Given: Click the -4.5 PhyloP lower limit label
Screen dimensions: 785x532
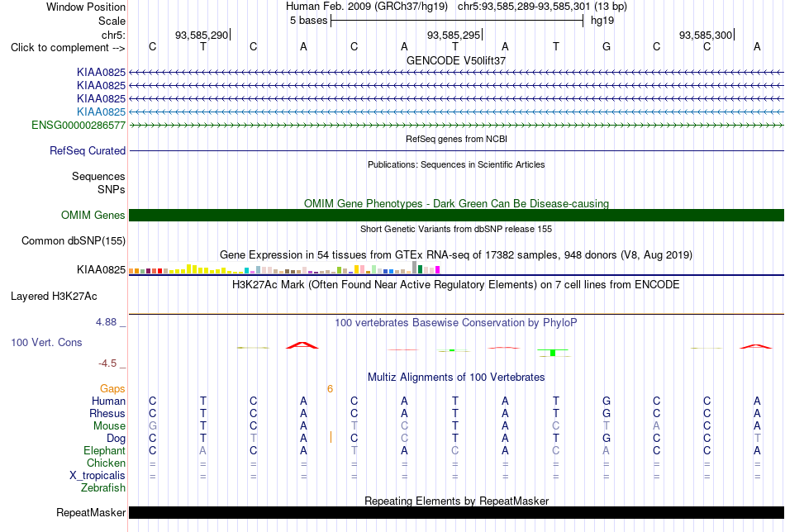Looking at the screenshot, I should [x=107, y=363].
